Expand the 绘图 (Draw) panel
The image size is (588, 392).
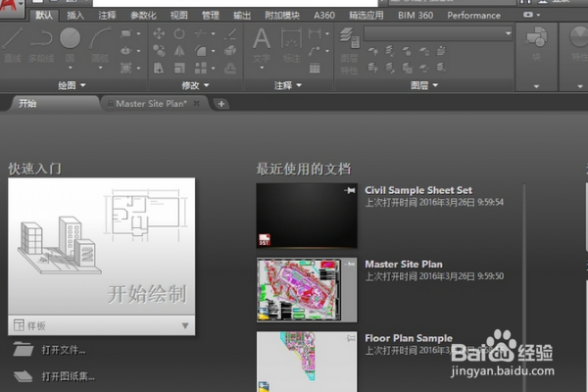(72, 85)
